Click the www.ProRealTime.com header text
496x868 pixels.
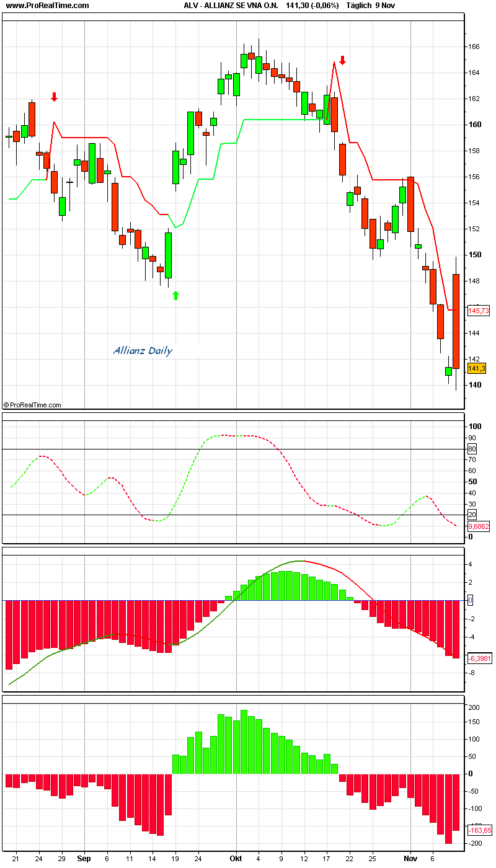48,6
